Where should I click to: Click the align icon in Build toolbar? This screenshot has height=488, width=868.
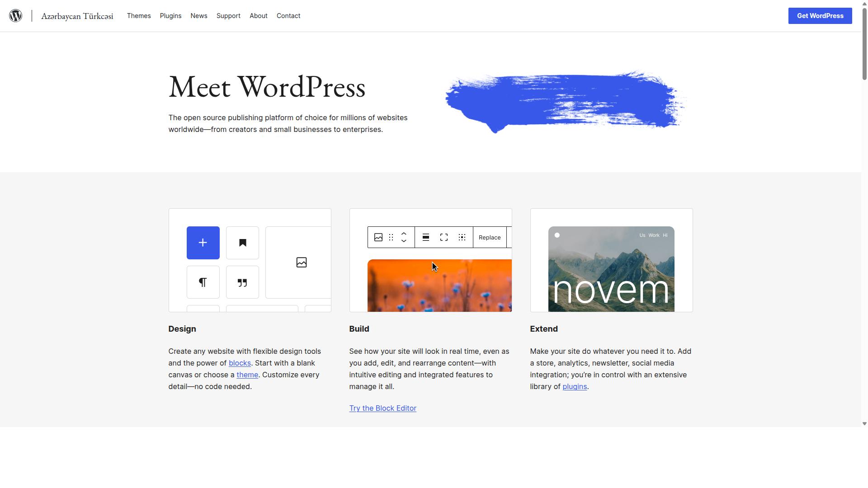point(426,237)
